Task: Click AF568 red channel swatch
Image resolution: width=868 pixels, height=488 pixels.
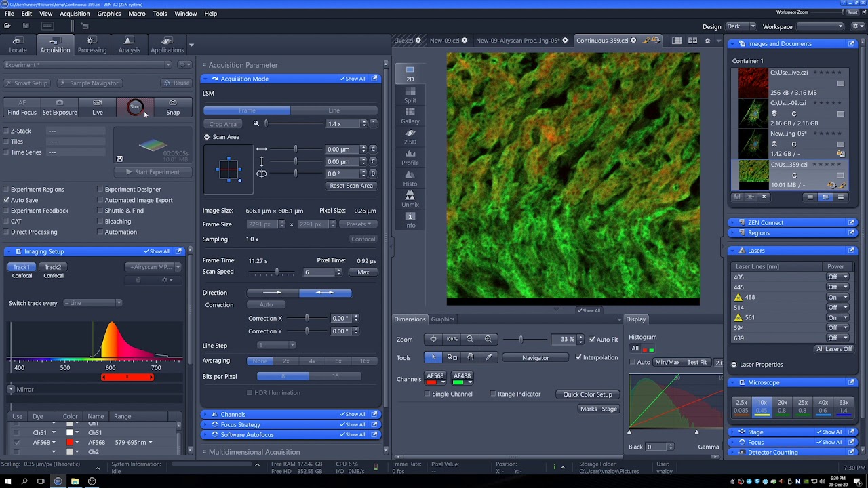Action: click(431, 382)
